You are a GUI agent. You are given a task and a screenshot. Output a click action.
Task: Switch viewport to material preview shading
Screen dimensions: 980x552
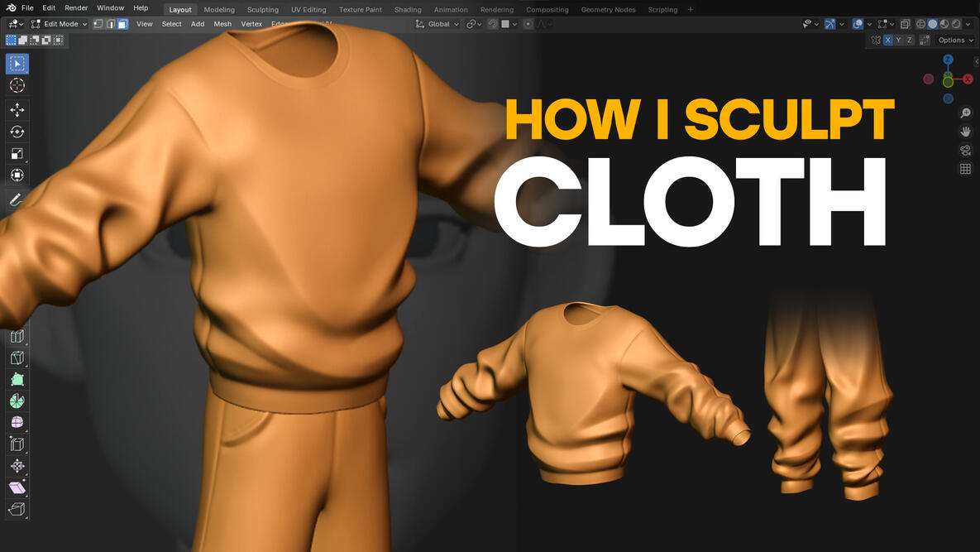[944, 23]
